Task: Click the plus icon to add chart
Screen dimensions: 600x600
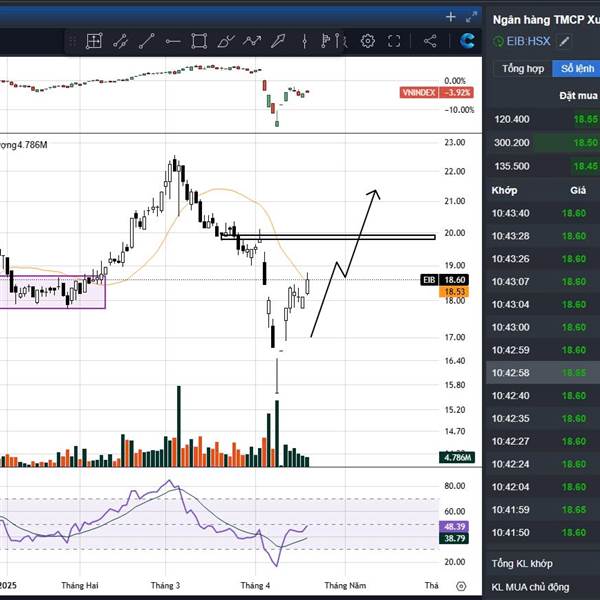Action: [x=451, y=17]
